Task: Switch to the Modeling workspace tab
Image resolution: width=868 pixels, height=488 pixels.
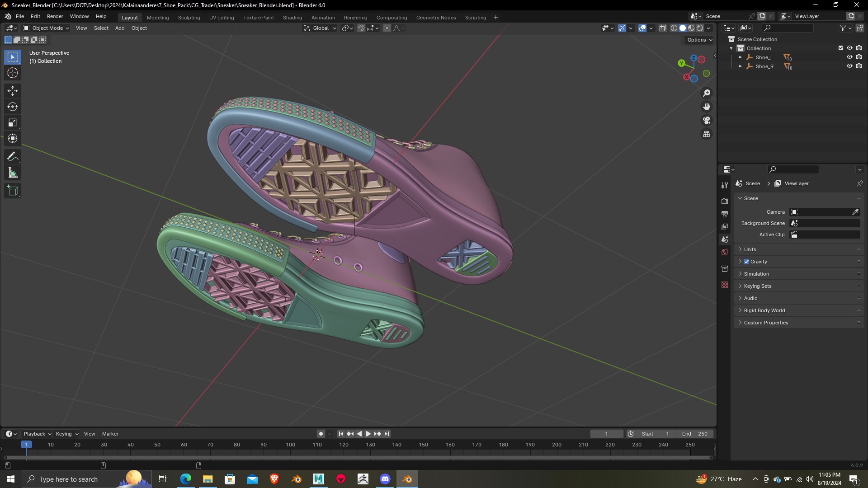Action: pyautogui.click(x=158, y=18)
